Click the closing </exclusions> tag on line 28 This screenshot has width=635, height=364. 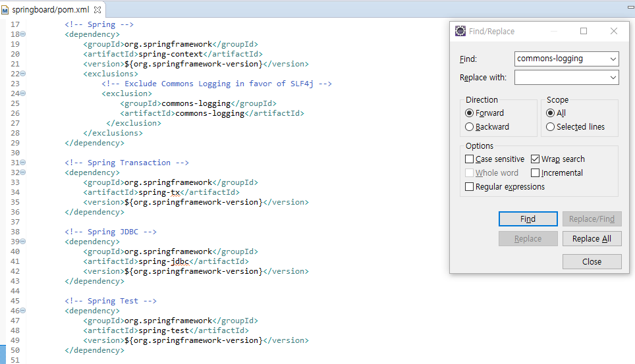tap(113, 133)
